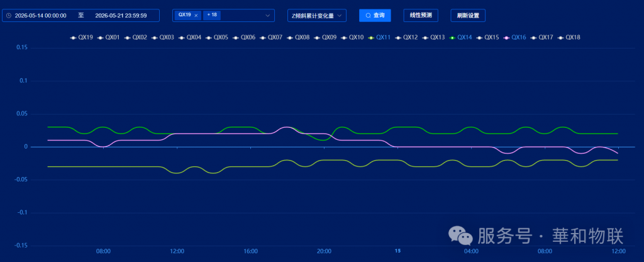This screenshot has width=644, height=262.
Task: Toggle QX05 series in legend
Action: click(217, 37)
